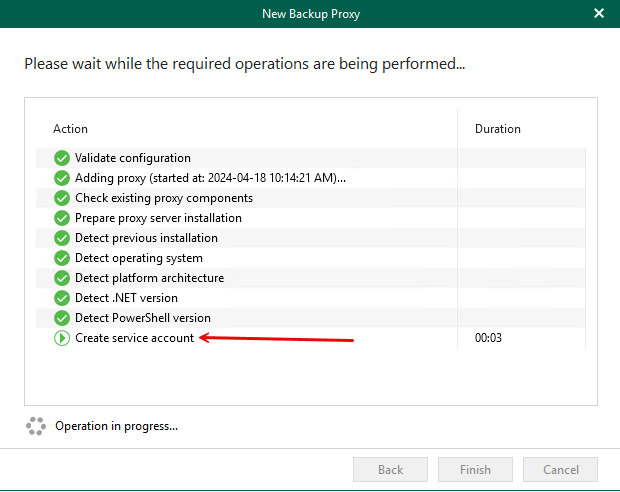This screenshot has height=492, width=620.
Task: Click checkmark icon for Detect PowerShell version
Action: [x=62, y=318]
